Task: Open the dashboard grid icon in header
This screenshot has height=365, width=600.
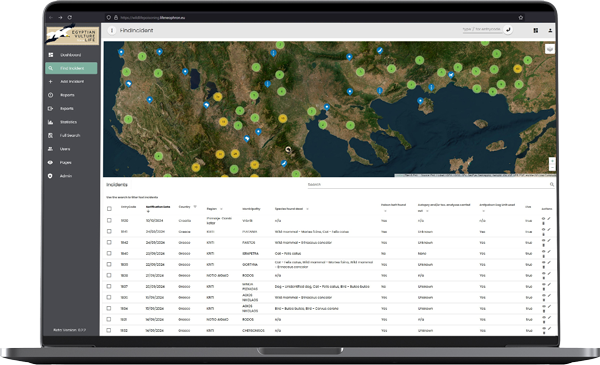Action: pyautogui.click(x=536, y=30)
